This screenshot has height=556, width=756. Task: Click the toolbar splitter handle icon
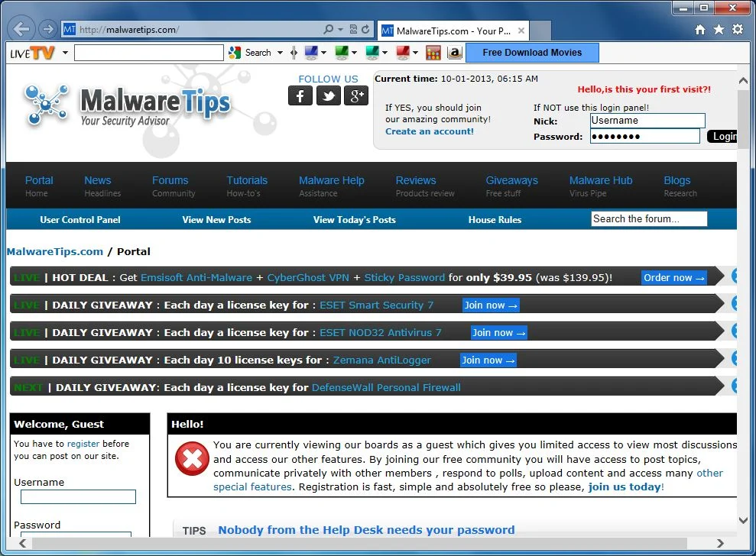[x=294, y=53]
